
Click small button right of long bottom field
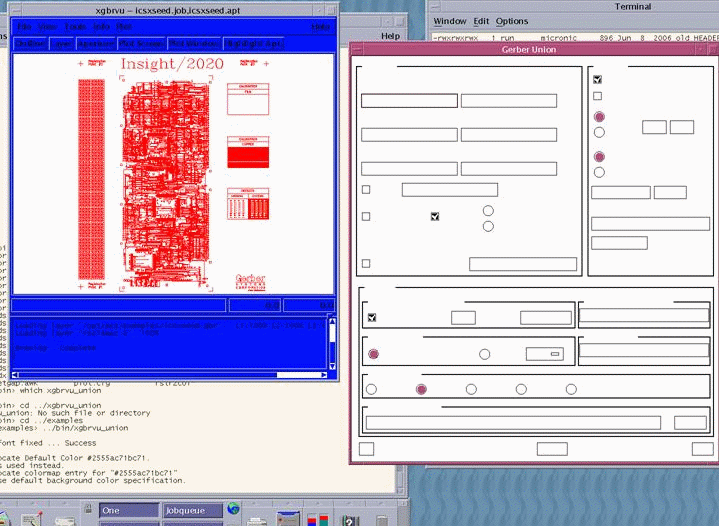tap(690, 423)
